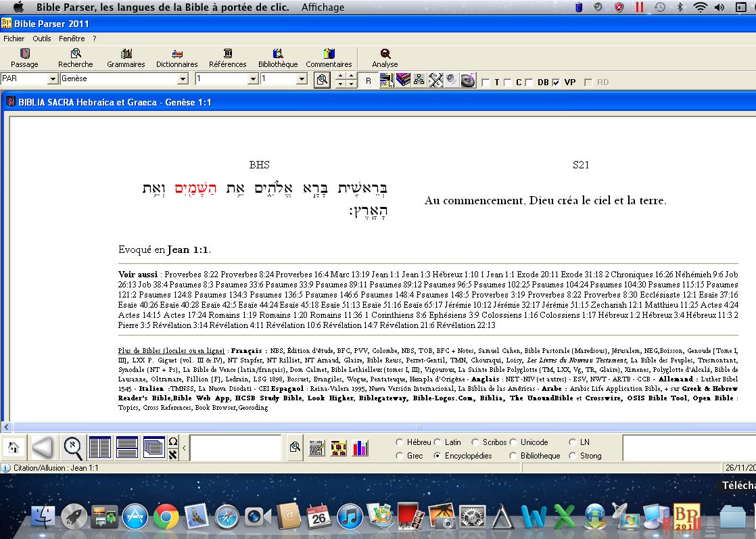Click the search-in-document button next to the verse selector
This screenshot has width=756, height=539.
322,80
